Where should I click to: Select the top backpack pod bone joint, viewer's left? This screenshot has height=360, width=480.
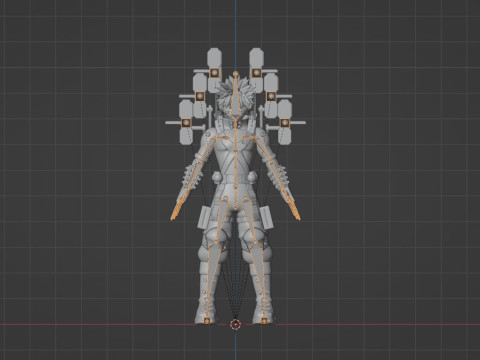[214, 73]
